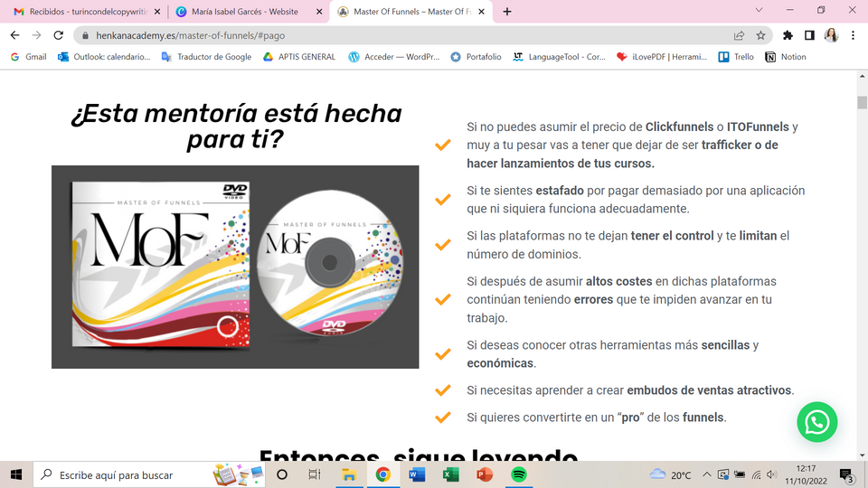Expand the tab search dropdown arrow
This screenshot has width=868, height=488.
point(759,10)
